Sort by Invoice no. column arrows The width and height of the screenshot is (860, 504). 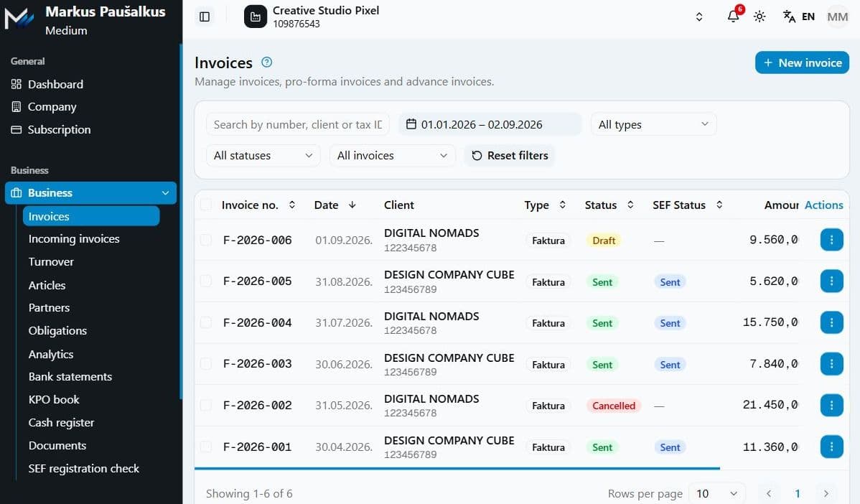point(291,205)
